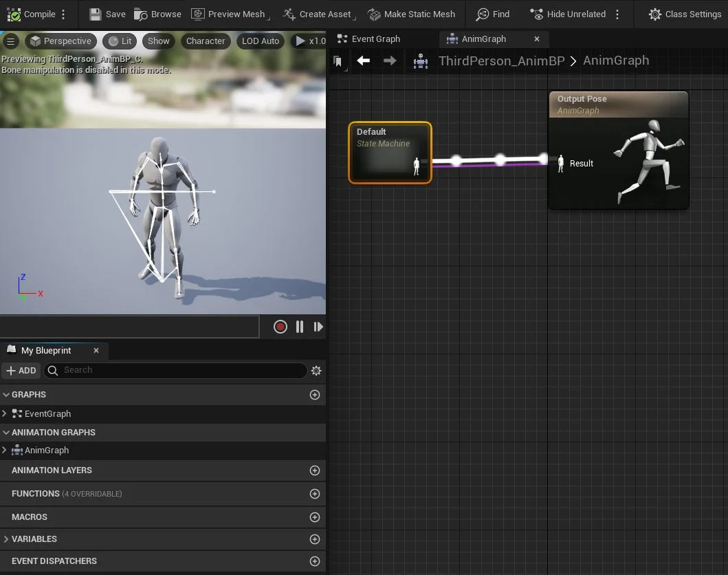Expand the VARIABLES section
Image resolution: width=728 pixels, height=575 pixels.
click(x=6, y=539)
